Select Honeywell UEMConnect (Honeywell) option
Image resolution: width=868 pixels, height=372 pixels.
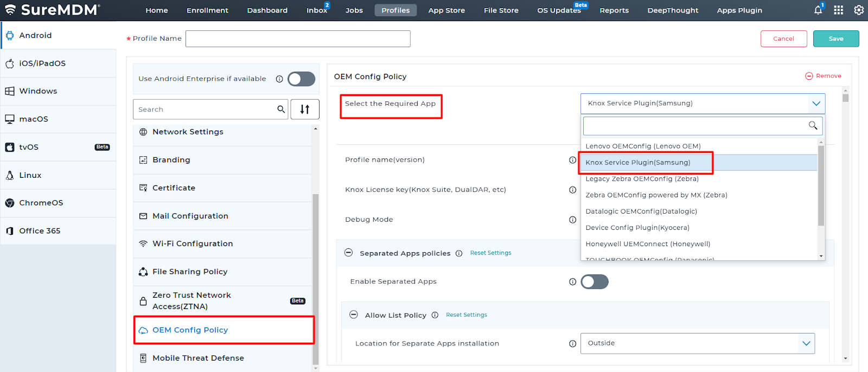click(699, 244)
